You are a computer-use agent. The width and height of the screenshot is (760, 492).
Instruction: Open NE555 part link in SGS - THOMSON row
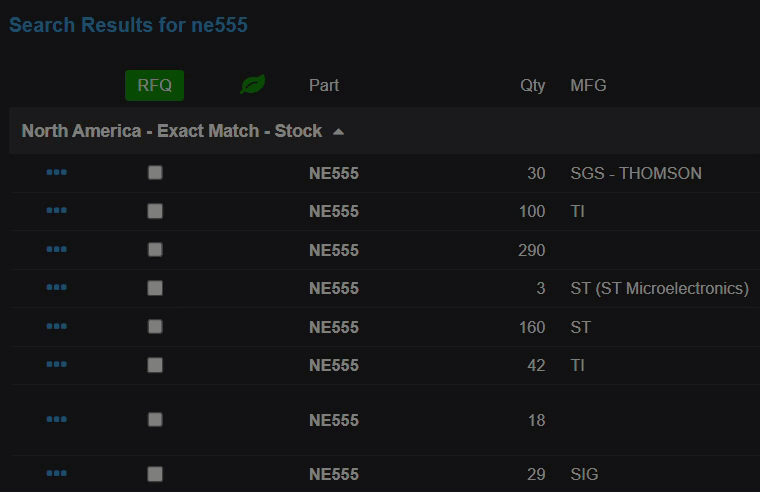[334, 173]
